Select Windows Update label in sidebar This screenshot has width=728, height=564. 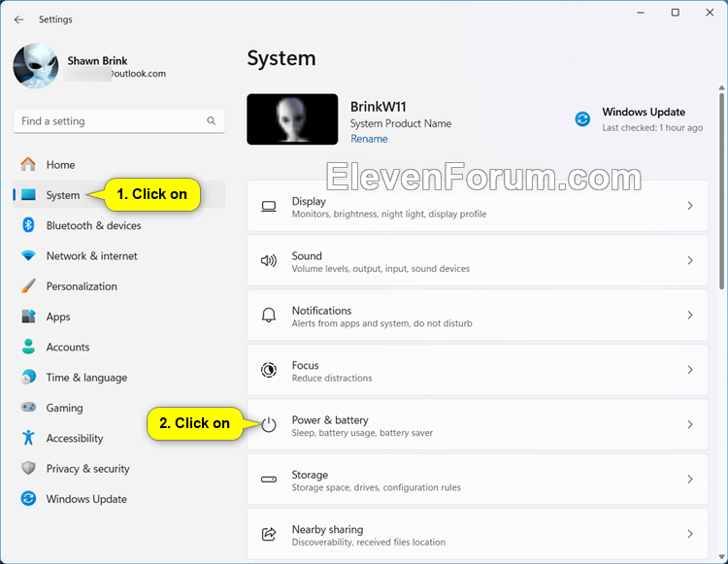(x=86, y=499)
